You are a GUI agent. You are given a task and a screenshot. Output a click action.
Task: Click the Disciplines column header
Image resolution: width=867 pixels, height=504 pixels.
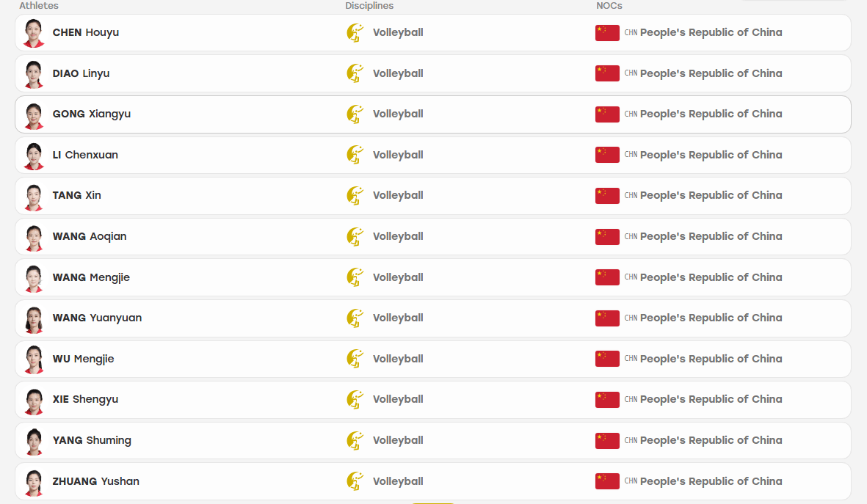pyautogui.click(x=369, y=6)
